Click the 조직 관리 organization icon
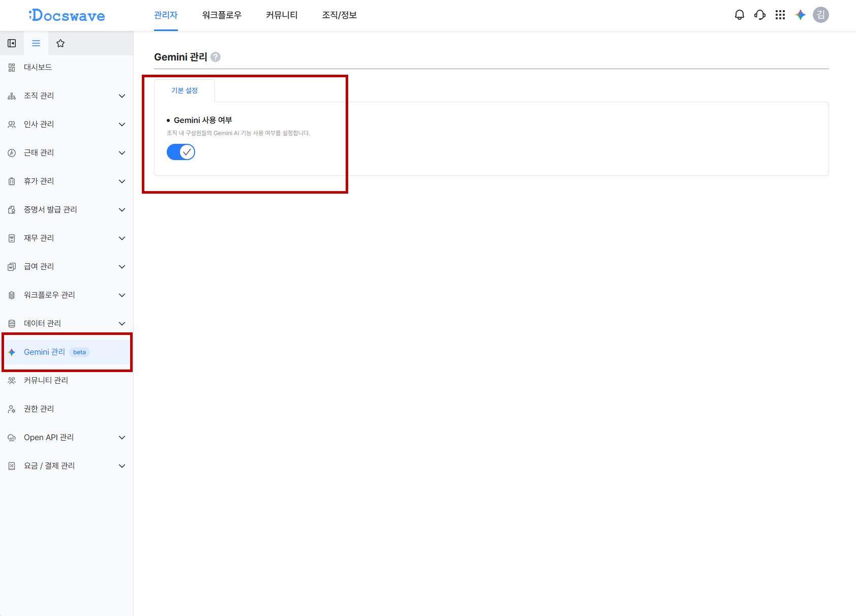The width and height of the screenshot is (856, 616). [x=12, y=96]
